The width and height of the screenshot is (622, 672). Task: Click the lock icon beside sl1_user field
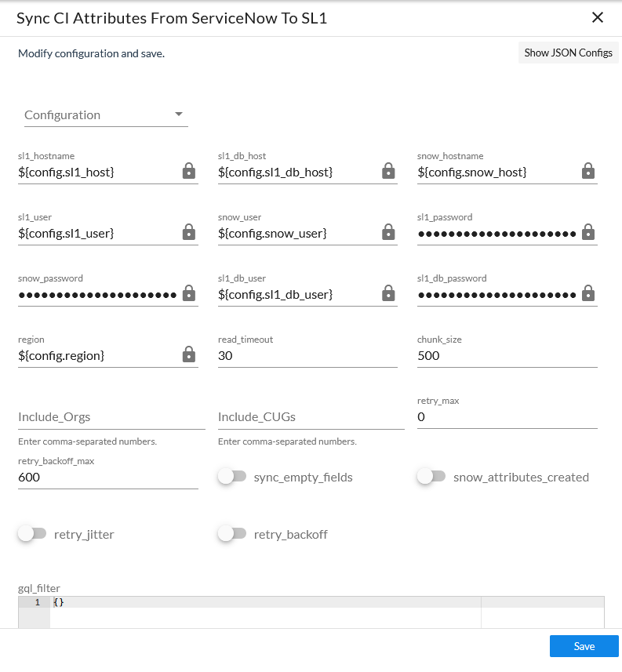[189, 232]
